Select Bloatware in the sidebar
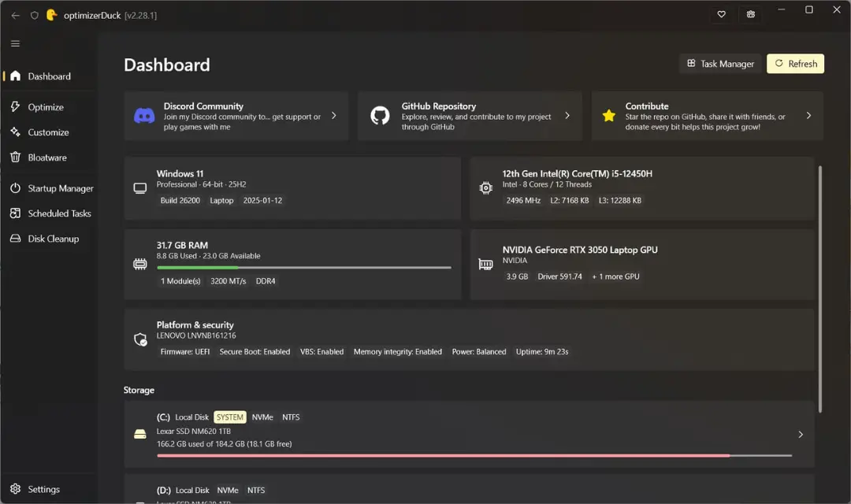Viewport: 851px width, 504px height. coord(50,157)
